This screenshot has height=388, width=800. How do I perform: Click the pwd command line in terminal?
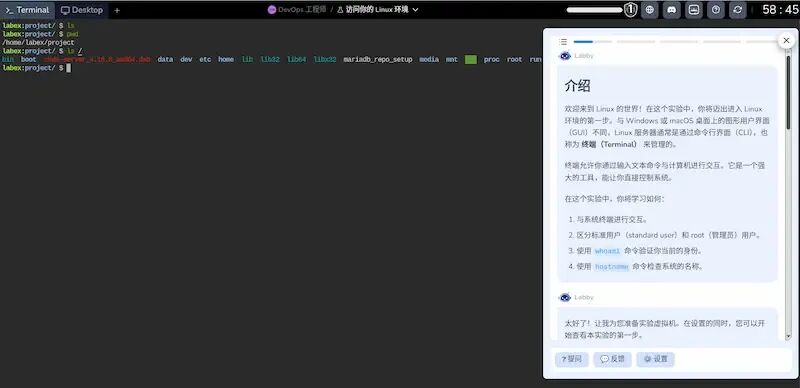point(40,34)
